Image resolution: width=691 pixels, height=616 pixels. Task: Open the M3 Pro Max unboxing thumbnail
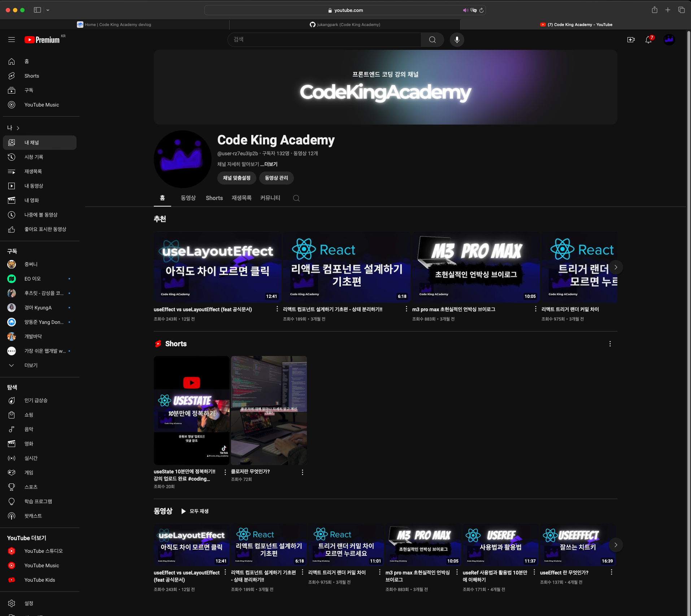click(475, 267)
